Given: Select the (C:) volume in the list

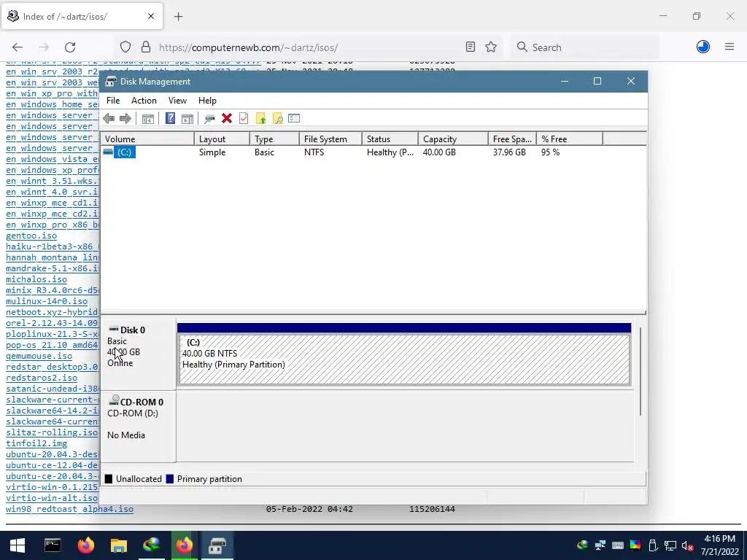Looking at the screenshot, I should coord(124,152).
